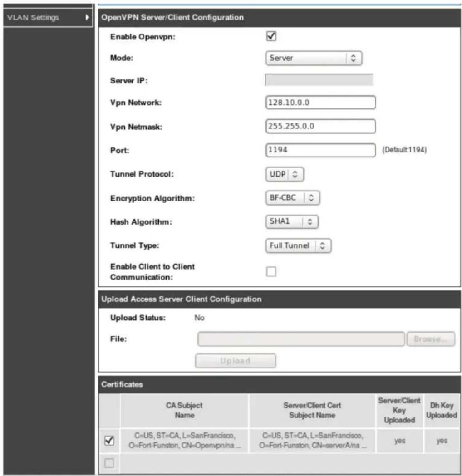Viewport: 462px width, 476px height.
Task: Click the File path input field
Action: (x=301, y=339)
